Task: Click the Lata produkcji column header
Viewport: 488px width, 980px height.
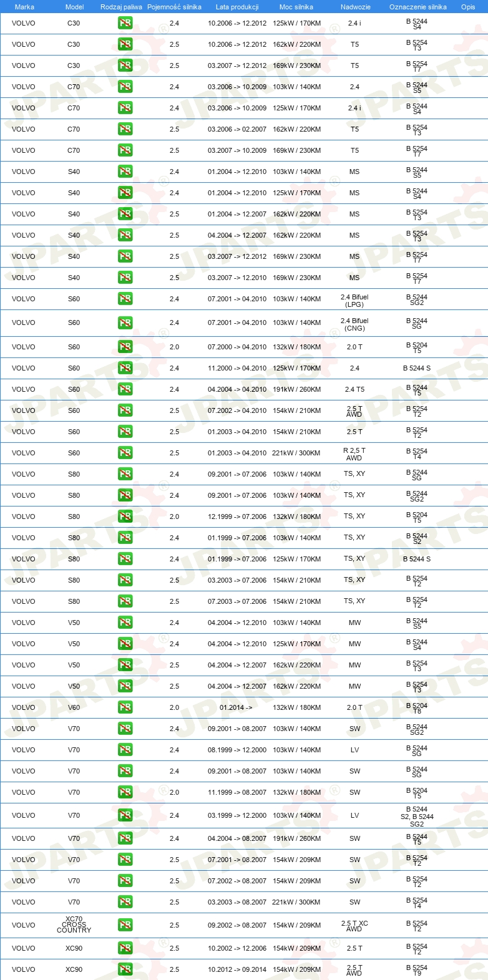Action: 237,7
